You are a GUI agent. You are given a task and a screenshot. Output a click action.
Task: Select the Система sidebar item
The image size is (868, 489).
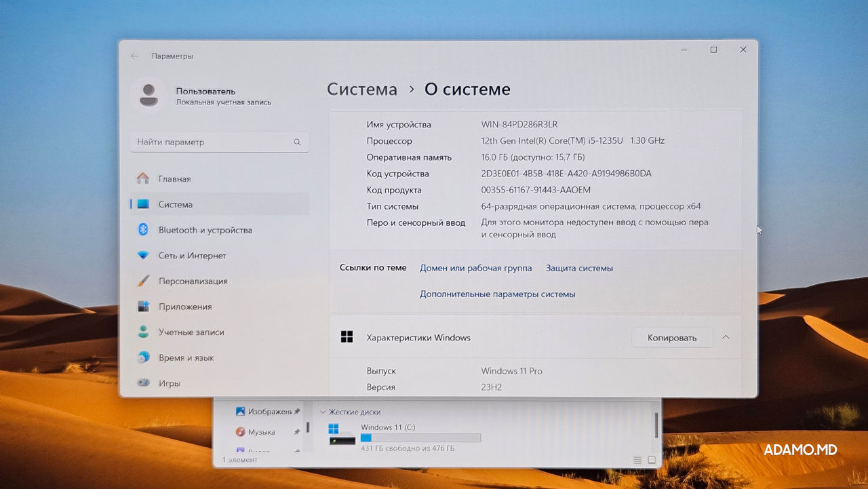(x=220, y=204)
